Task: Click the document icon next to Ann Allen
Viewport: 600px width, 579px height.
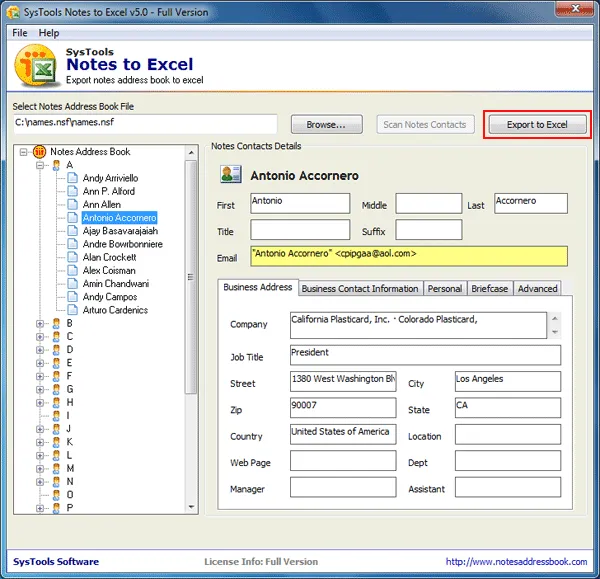Action: [73, 204]
